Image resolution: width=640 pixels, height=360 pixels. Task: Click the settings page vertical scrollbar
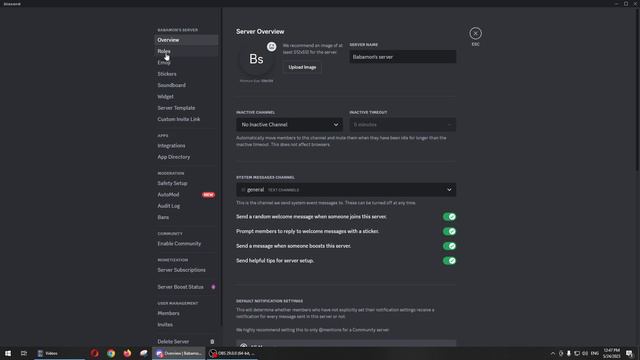(x=638, y=89)
